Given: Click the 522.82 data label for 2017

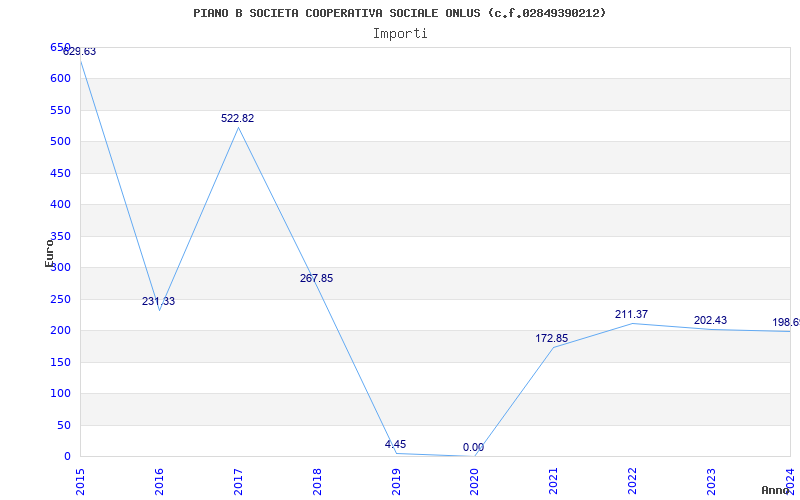Looking at the screenshot, I should pyautogui.click(x=237, y=118).
